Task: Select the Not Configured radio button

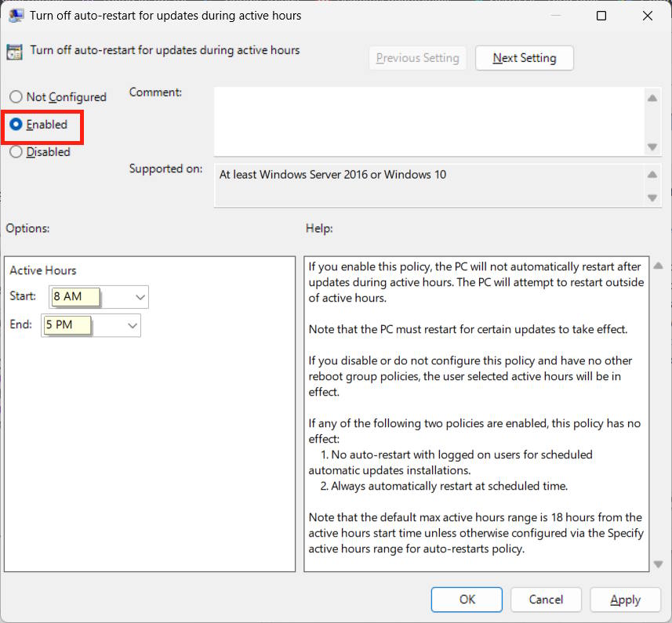Action: (16, 96)
